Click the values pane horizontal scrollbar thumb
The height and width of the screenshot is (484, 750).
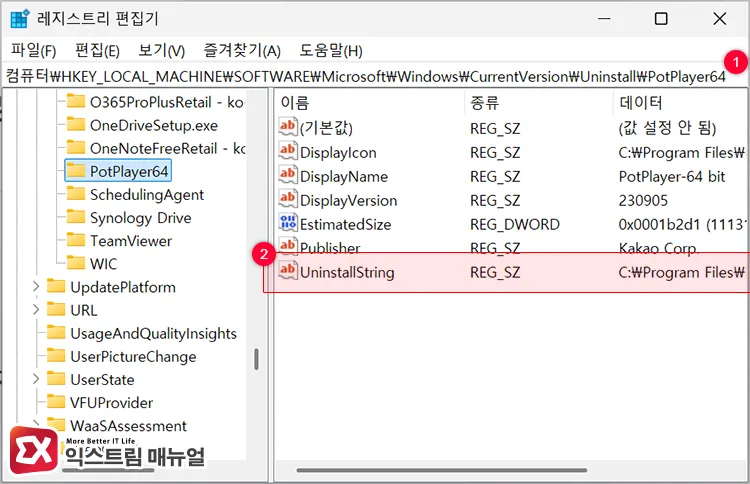tap(441, 470)
